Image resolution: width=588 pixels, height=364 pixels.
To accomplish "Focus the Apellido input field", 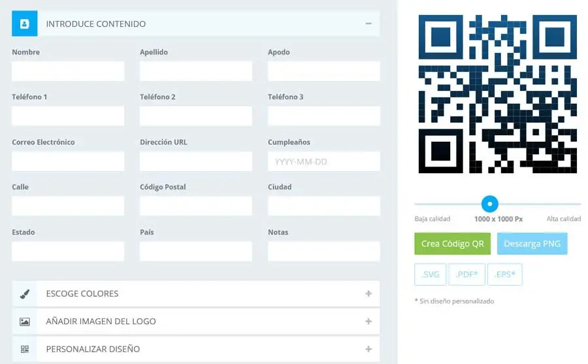I will pos(196,72).
